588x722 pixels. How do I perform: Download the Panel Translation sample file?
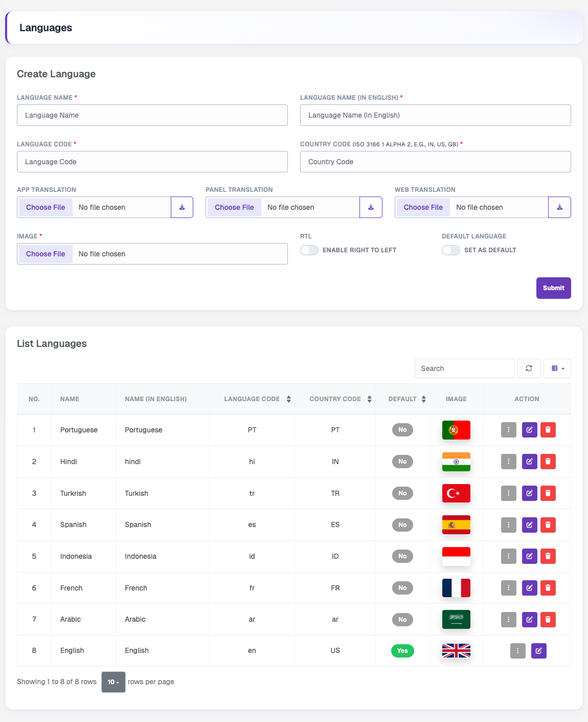click(x=371, y=207)
